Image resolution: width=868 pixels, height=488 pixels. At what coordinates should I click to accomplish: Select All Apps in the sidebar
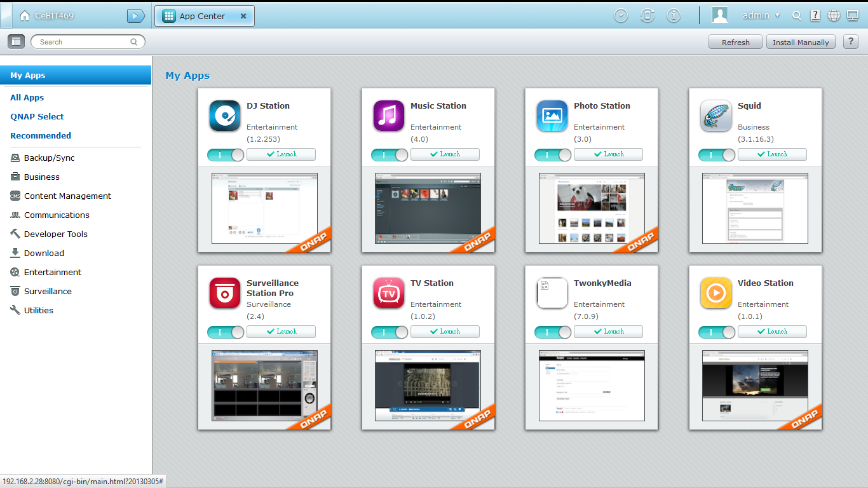click(27, 97)
